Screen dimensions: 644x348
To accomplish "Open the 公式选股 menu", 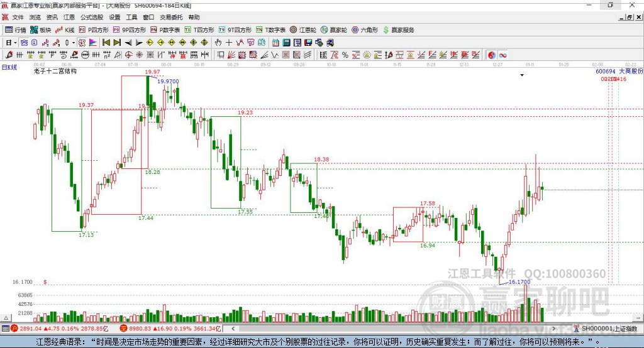I will coord(92,17).
